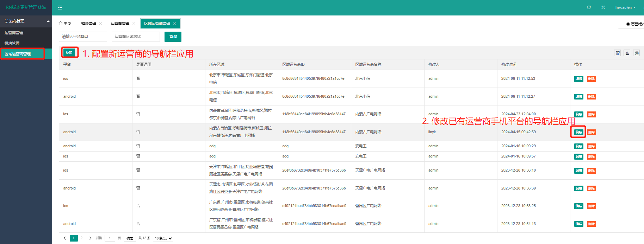
Task: Focus the 请输入平台类型 input field
Action: click(x=83, y=37)
